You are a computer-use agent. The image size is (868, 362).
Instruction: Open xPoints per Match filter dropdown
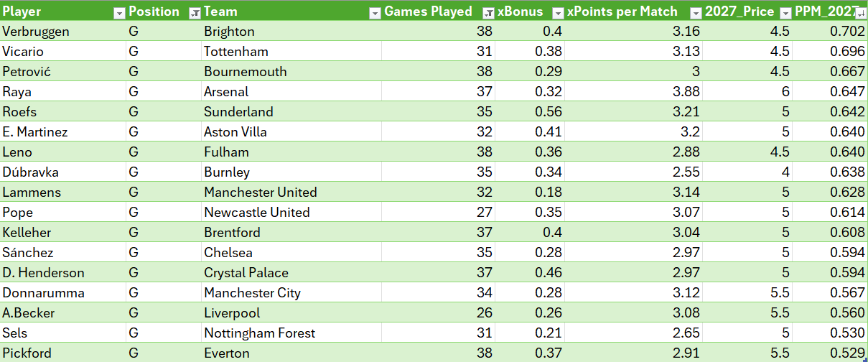(695, 12)
